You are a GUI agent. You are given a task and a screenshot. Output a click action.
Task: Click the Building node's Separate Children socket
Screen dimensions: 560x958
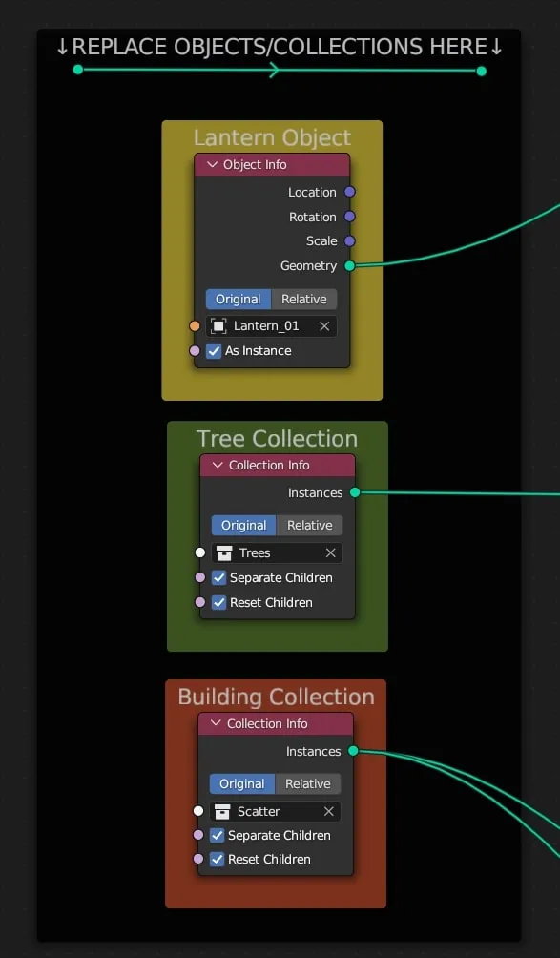[198, 835]
